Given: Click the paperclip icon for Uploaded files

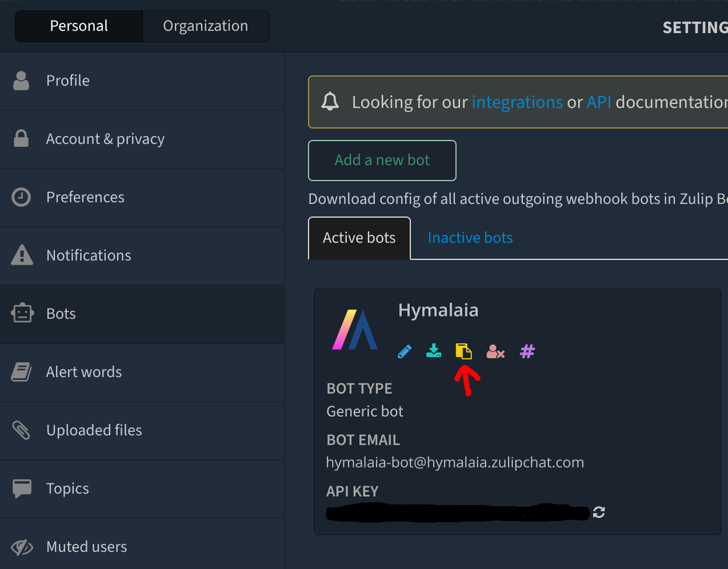Looking at the screenshot, I should pyautogui.click(x=21, y=430).
